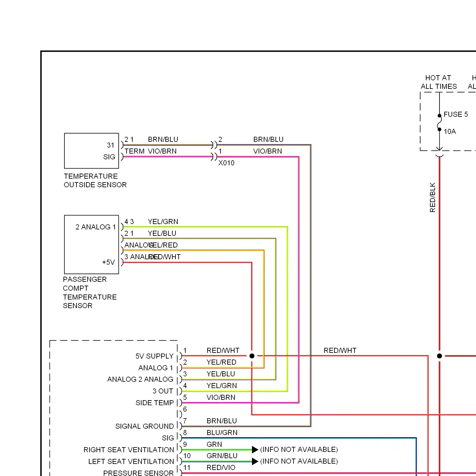
Task: Click the BLU/GRN wire label at pin 8
Action: click(x=222, y=433)
